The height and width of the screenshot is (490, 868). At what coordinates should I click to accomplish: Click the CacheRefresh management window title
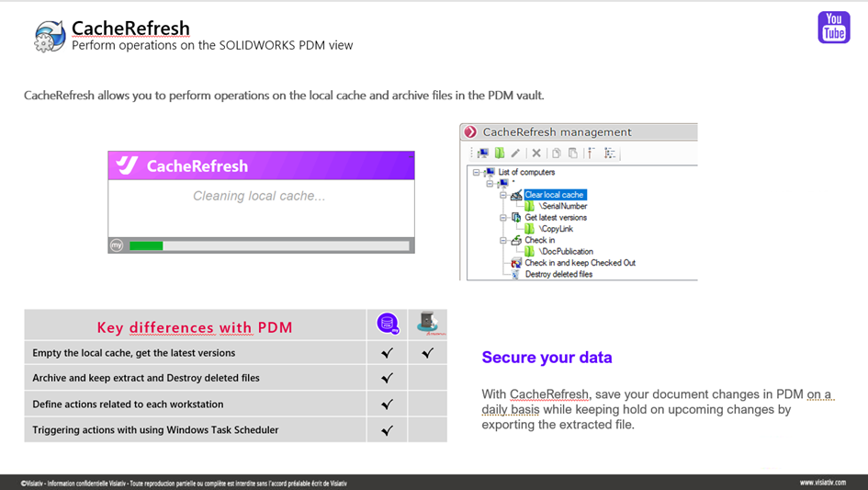tap(557, 132)
